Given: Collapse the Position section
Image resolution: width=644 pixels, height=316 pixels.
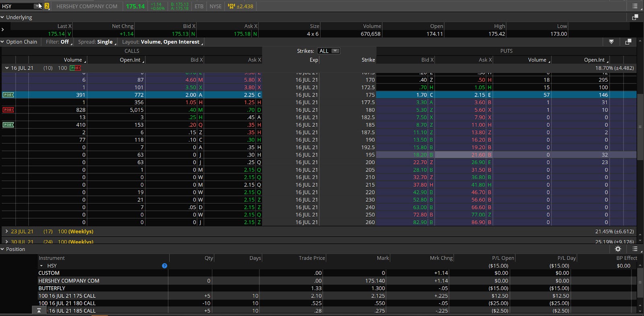Looking at the screenshot, I should 2,249.
